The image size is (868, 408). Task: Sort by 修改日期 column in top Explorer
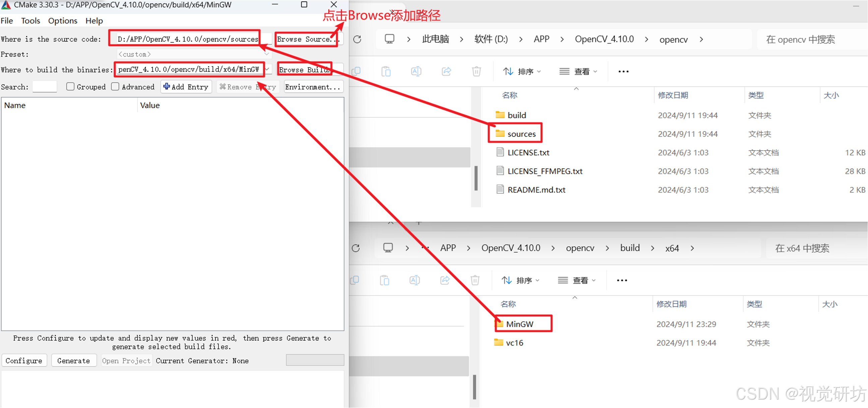point(673,95)
